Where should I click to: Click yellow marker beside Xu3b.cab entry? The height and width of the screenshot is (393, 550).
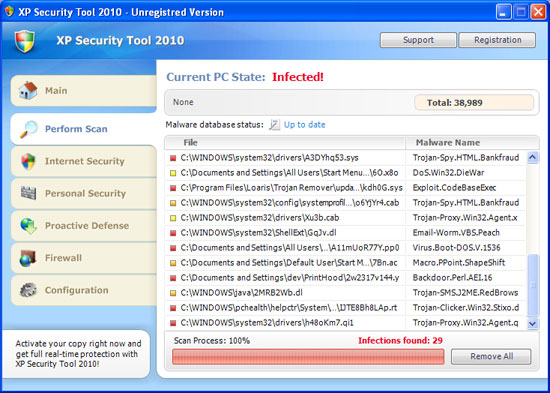point(173,218)
